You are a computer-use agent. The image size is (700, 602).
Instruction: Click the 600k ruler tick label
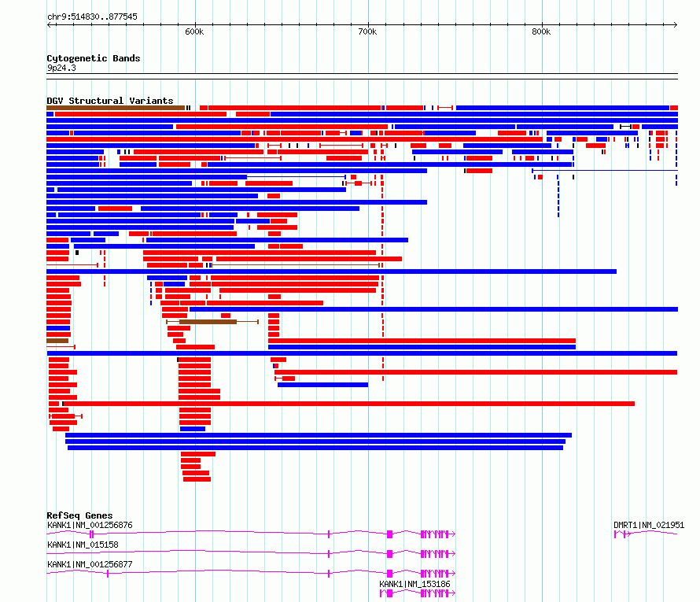tap(194, 31)
